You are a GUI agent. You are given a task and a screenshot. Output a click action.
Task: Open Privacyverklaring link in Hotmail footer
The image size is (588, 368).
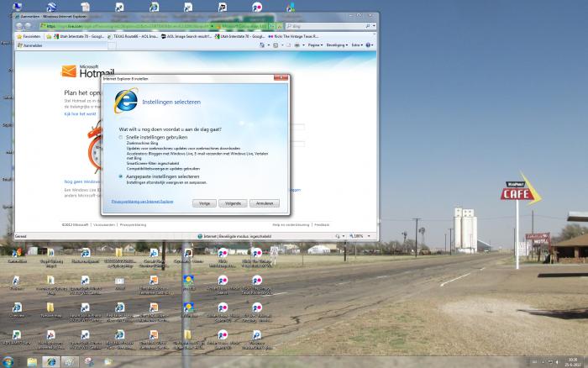click(133, 224)
